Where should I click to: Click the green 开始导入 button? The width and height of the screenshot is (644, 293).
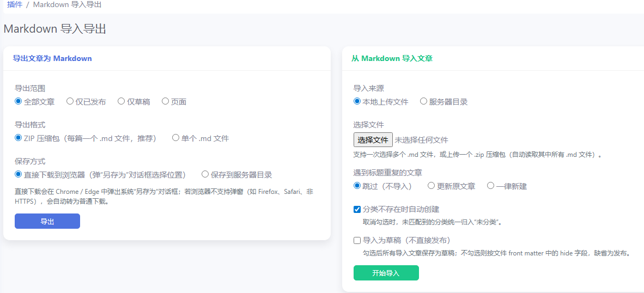click(x=386, y=273)
